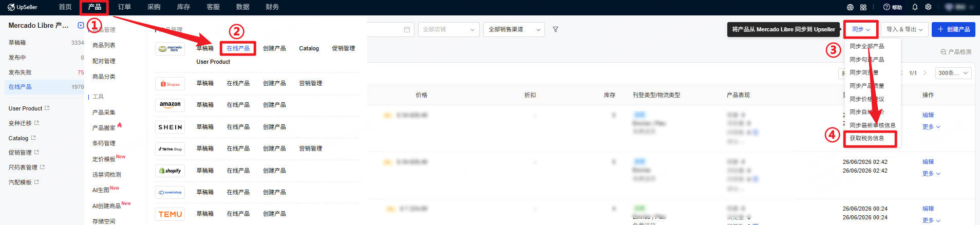Expand the 同步 sync dropdown
Screen dimensions: 980x225
tap(861, 29)
